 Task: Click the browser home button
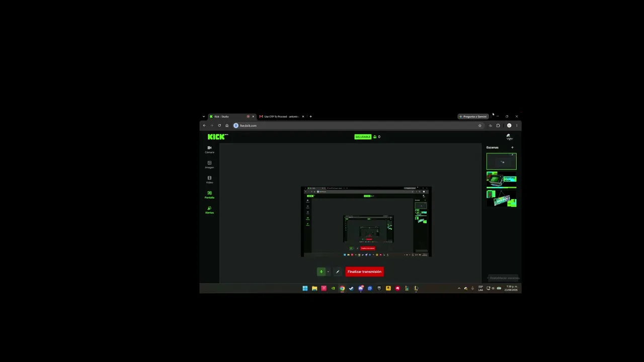227,126
